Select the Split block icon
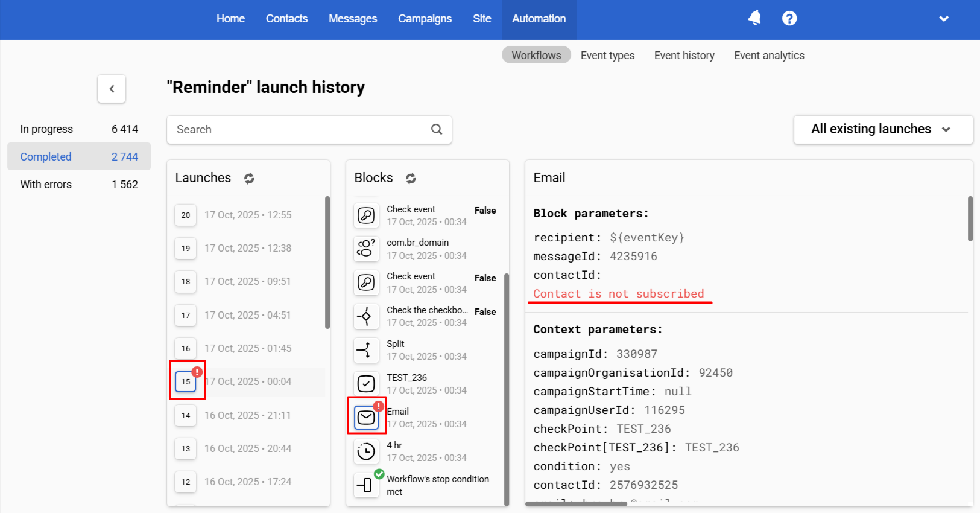This screenshot has width=980, height=513. tap(366, 350)
